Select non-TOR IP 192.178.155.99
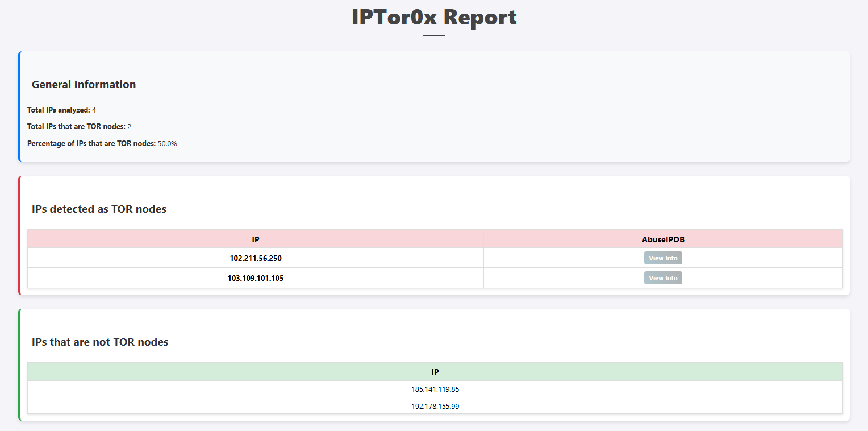The image size is (868, 431). pyautogui.click(x=435, y=406)
